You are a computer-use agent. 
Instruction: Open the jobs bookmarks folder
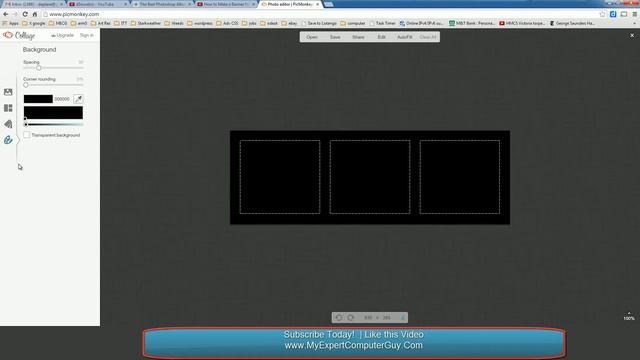(249, 23)
